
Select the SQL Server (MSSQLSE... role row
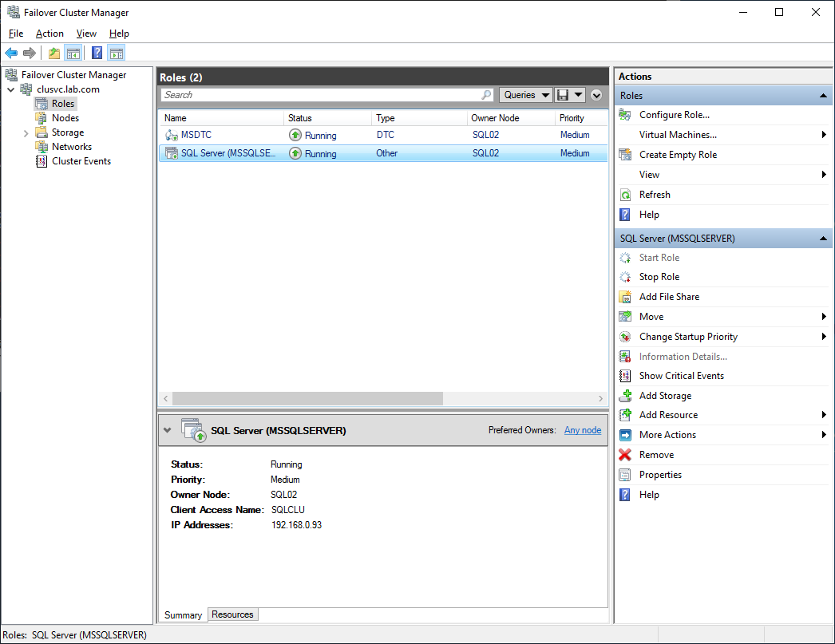point(383,153)
